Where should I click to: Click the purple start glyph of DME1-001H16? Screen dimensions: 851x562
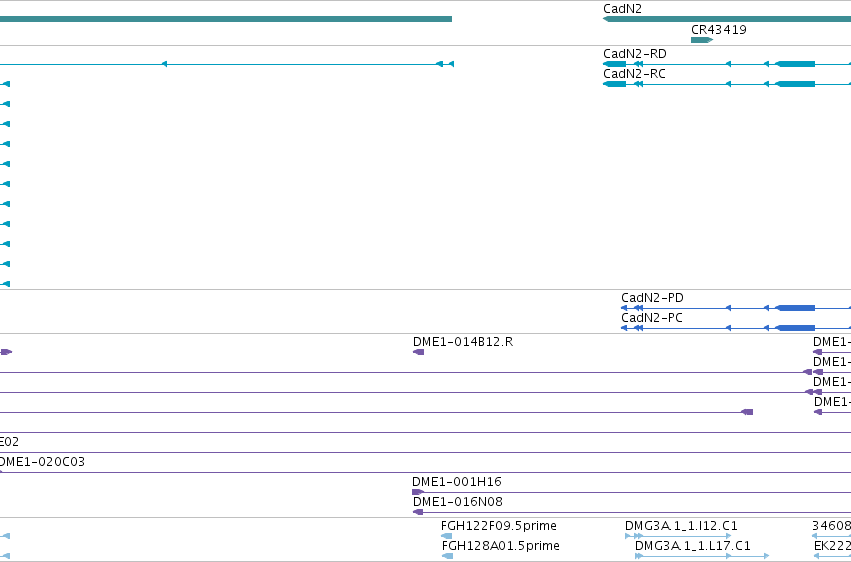pos(418,492)
